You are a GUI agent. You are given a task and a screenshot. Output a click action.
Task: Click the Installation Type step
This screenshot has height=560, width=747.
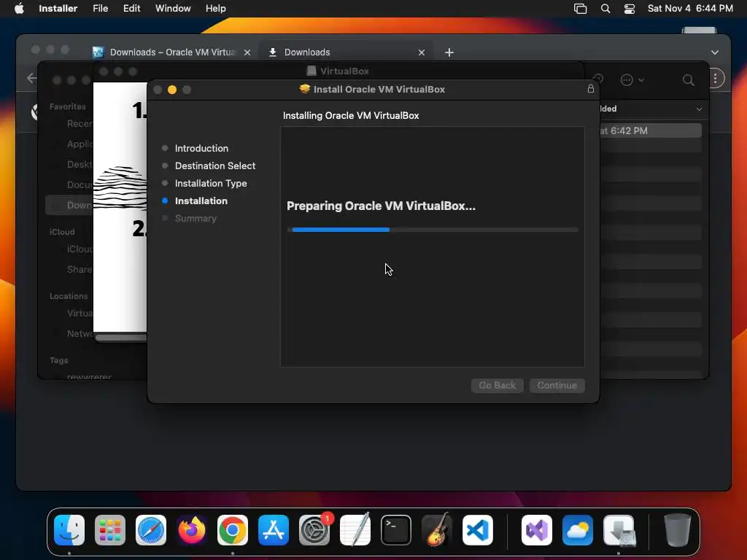click(211, 183)
